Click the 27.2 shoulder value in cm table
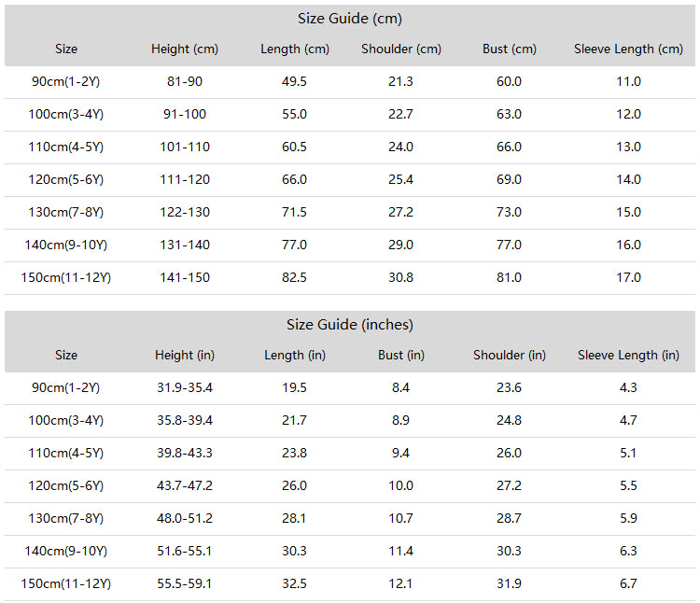700x603 pixels. (400, 212)
